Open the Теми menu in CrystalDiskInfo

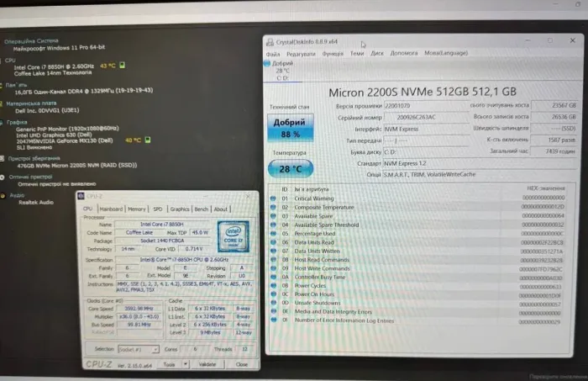point(357,53)
